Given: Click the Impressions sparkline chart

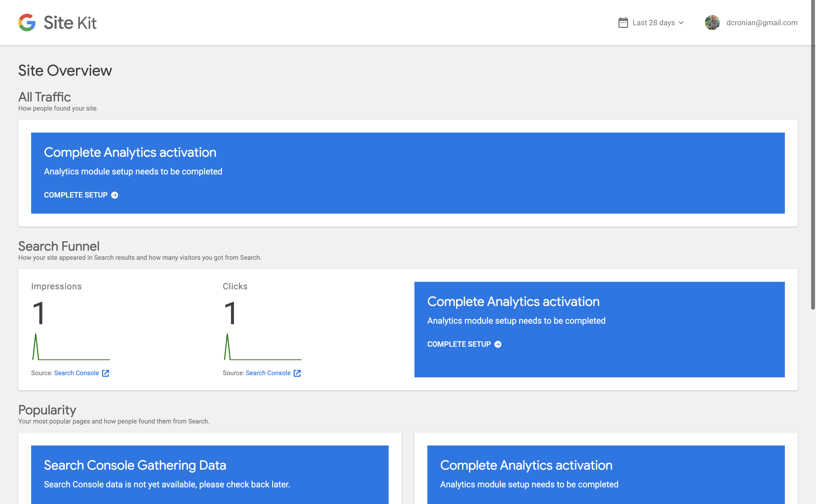Looking at the screenshot, I should click(x=71, y=347).
